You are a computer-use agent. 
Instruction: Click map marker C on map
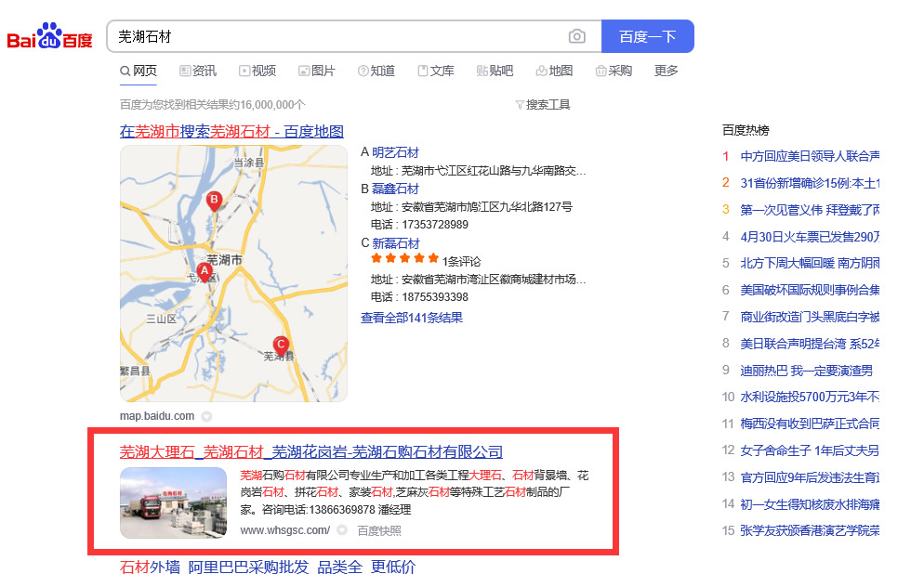281,345
